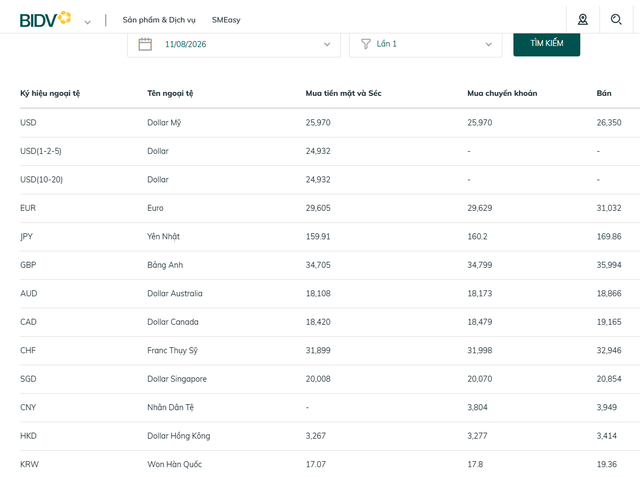
Task: Click SGD cash buy rate 20,008
Action: pos(318,379)
